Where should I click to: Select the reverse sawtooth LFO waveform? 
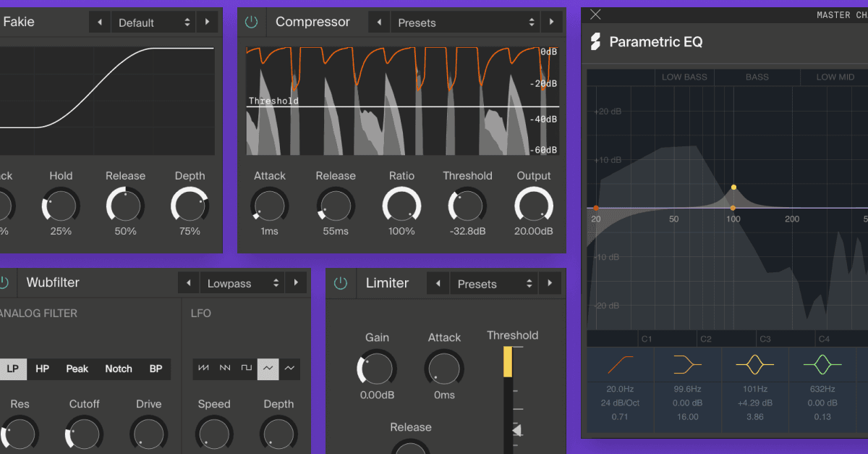225,369
